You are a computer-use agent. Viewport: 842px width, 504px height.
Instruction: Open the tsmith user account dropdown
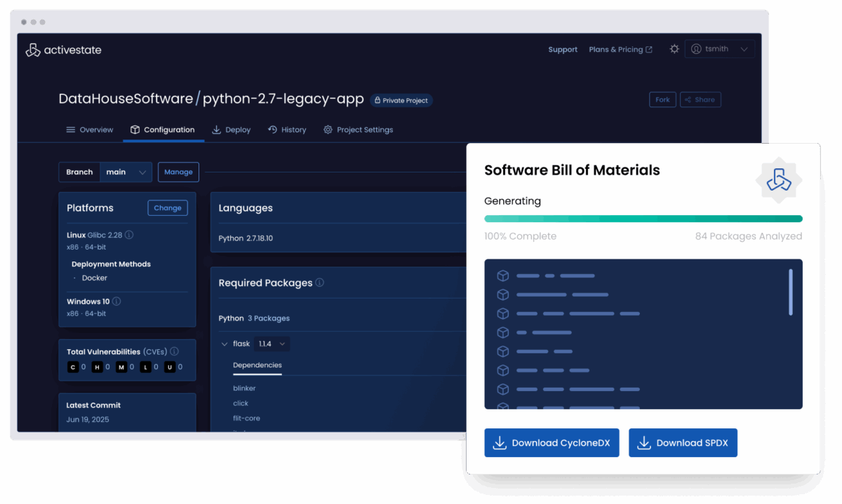tap(719, 49)
